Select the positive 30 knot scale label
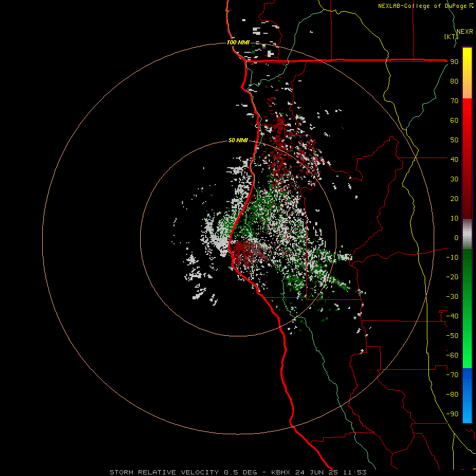Viewport: 476px width, 476px height. pyautogui.click(x=454, y=179)
